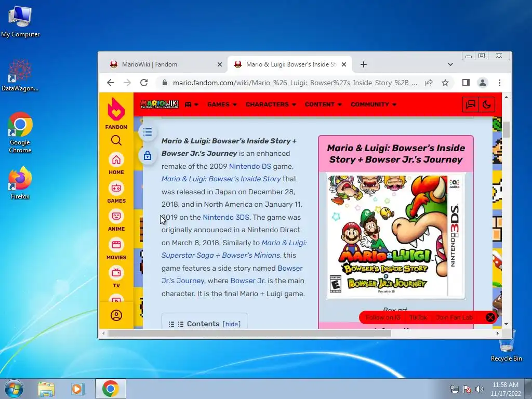Select the My Computer desktop icon

[20, 21]
